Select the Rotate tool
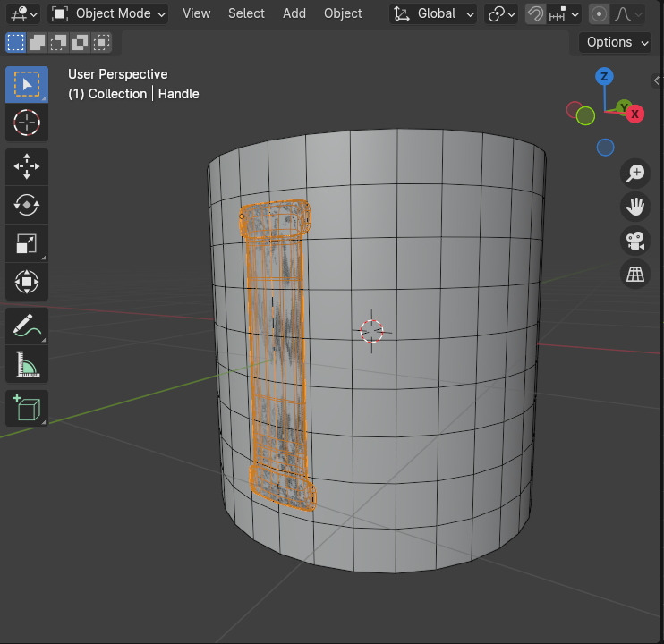 coord(27,205)
